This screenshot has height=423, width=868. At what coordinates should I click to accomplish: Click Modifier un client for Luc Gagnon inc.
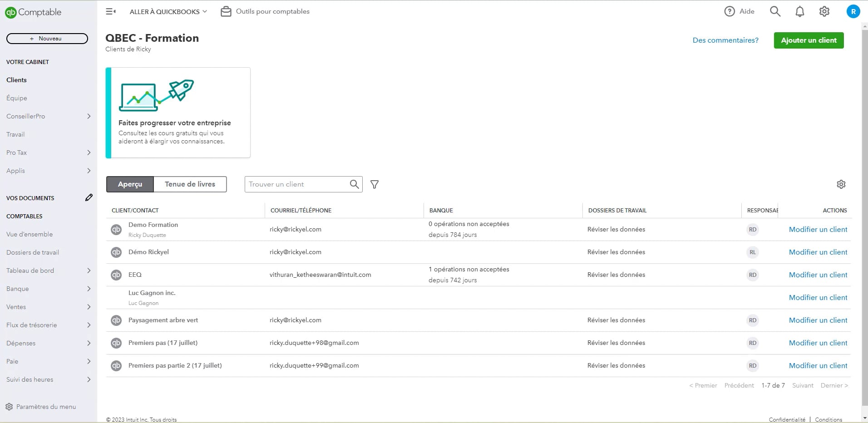click(818, 297)
